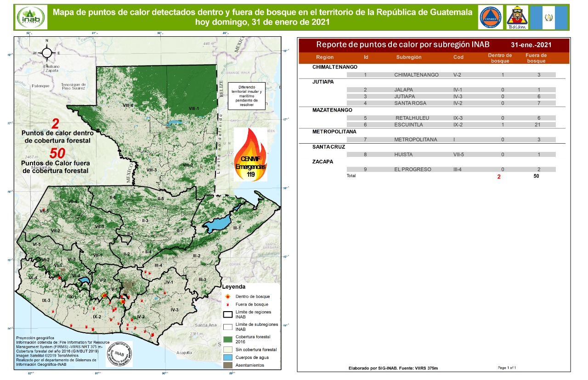Click the 'Acajutla' place name on the map

[184, 353]
